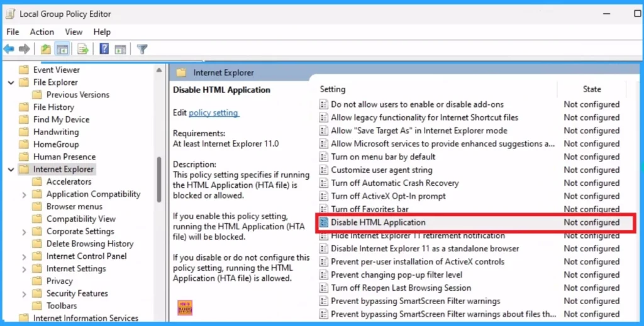Click the Filter funnel toolbar icon
The image size is (644, 326).
[x=142, y=49]
